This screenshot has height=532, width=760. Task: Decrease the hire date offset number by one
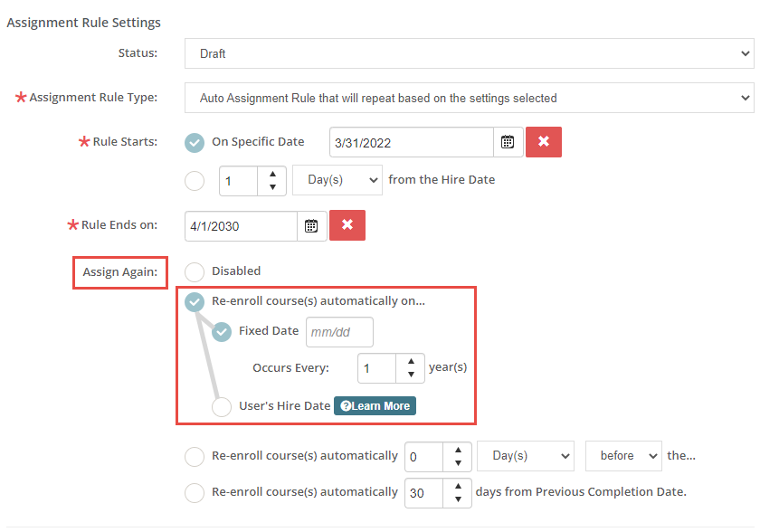pyautogui.click(x=272, y=187)
